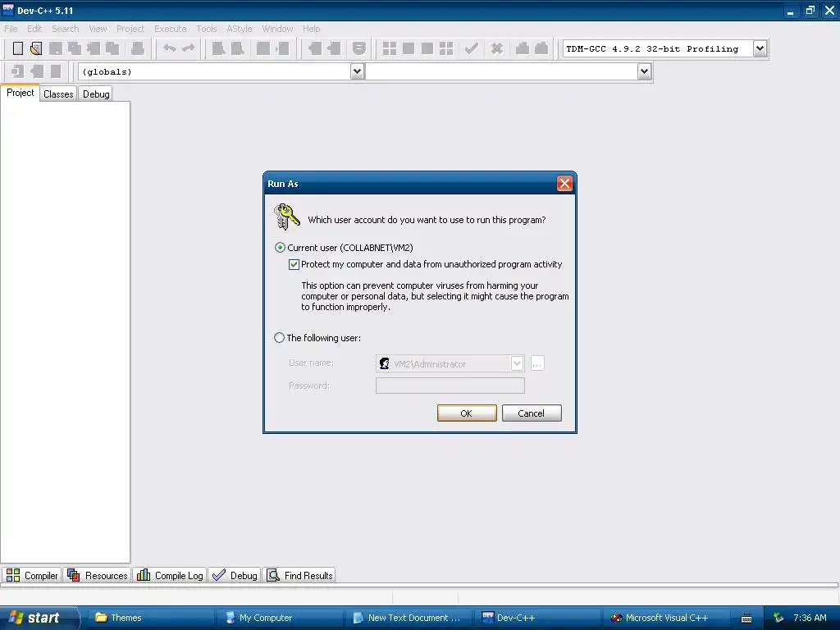Switch to My Computer taskbar window
This screenshot has height=630, width=840.
(x=281, y=618)
